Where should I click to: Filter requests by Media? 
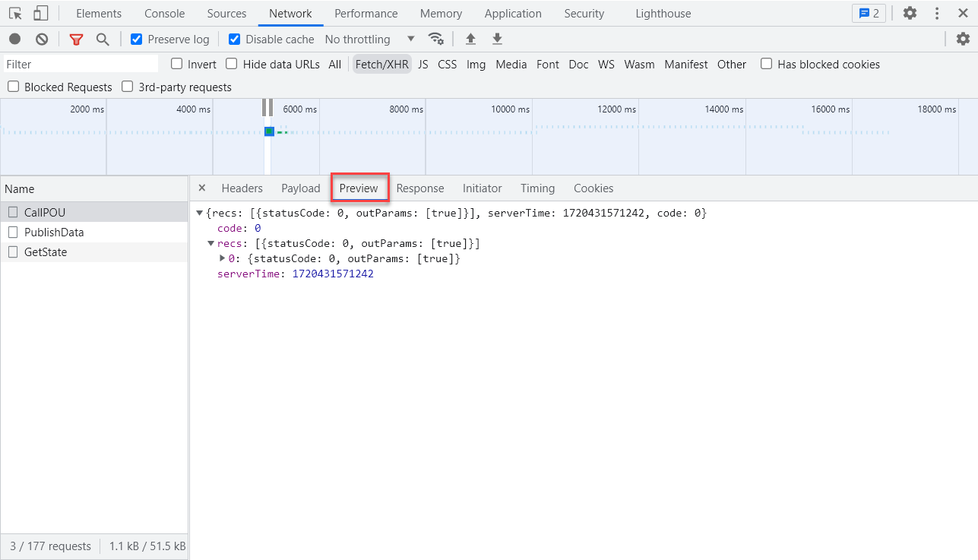[x=511, y=64]
